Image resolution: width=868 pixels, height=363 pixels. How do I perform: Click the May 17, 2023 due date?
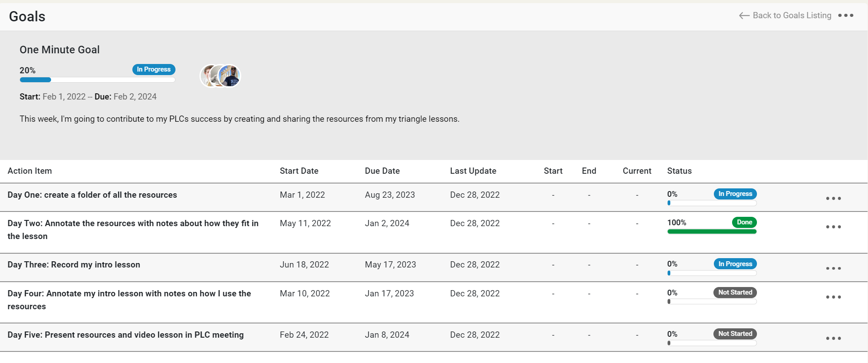point(390,265)
